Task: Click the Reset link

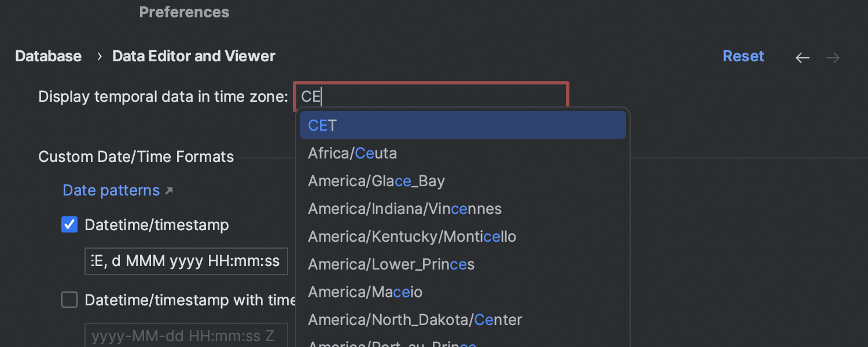Action: [x=744, y=56]
